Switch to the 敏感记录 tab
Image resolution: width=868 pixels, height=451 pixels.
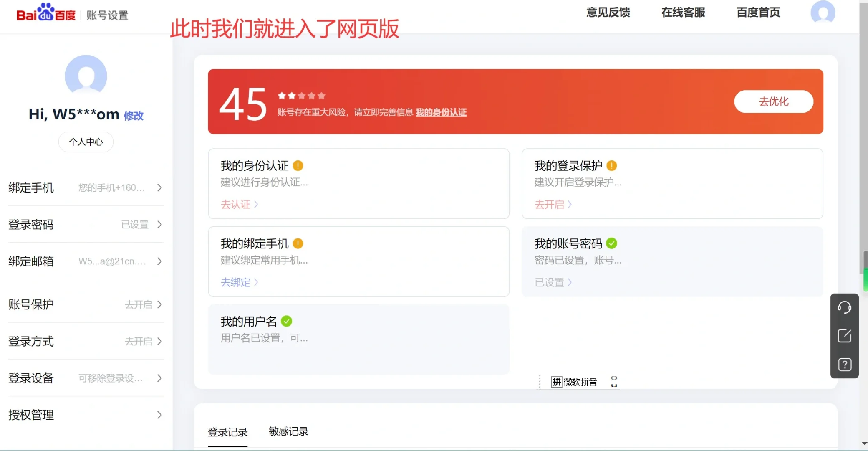click(288, 432)
